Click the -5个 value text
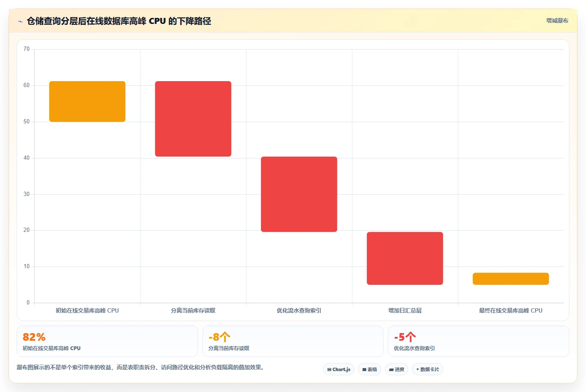Screen dimensions: 586x392 click(405, 337)
